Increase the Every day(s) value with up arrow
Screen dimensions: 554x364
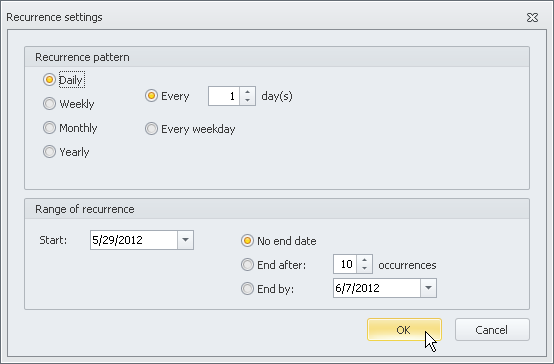pos(247,92)
